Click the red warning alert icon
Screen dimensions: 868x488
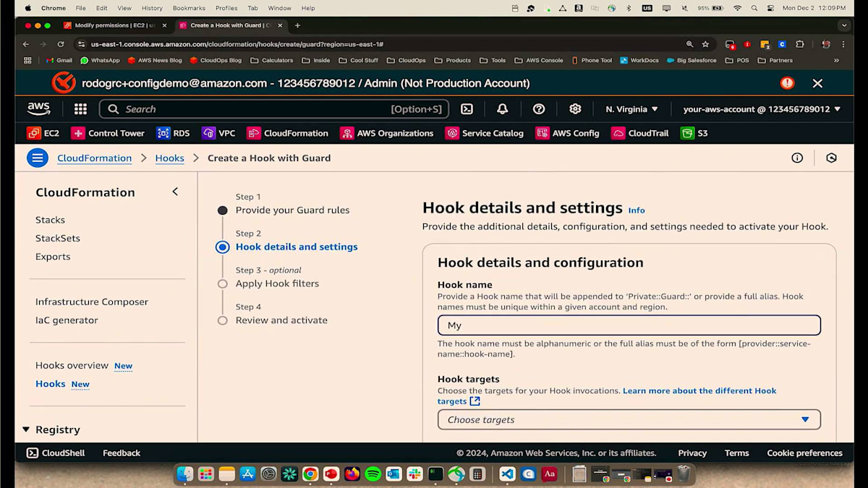(787, 83)
